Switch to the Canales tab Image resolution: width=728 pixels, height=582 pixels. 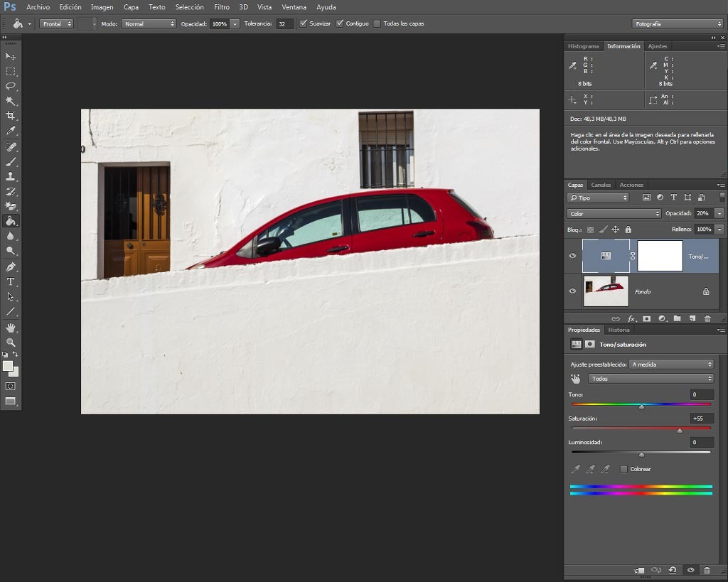tap(601, 185)
